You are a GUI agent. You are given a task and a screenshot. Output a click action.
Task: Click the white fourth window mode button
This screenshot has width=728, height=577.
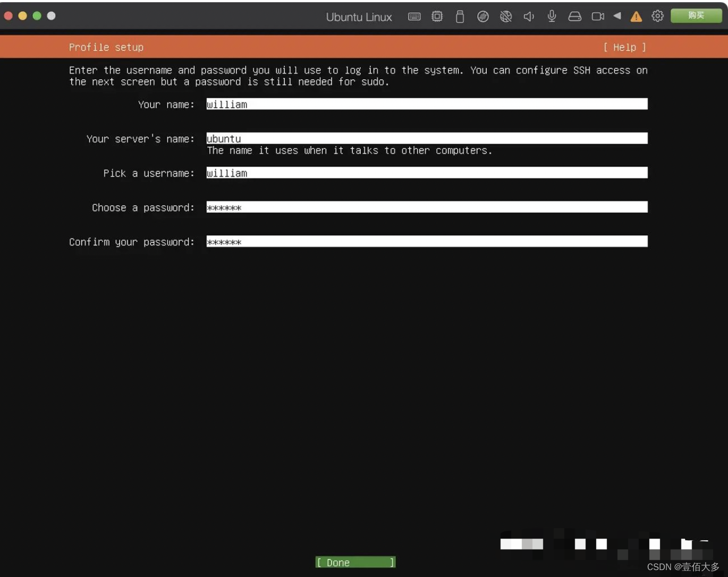51,16
